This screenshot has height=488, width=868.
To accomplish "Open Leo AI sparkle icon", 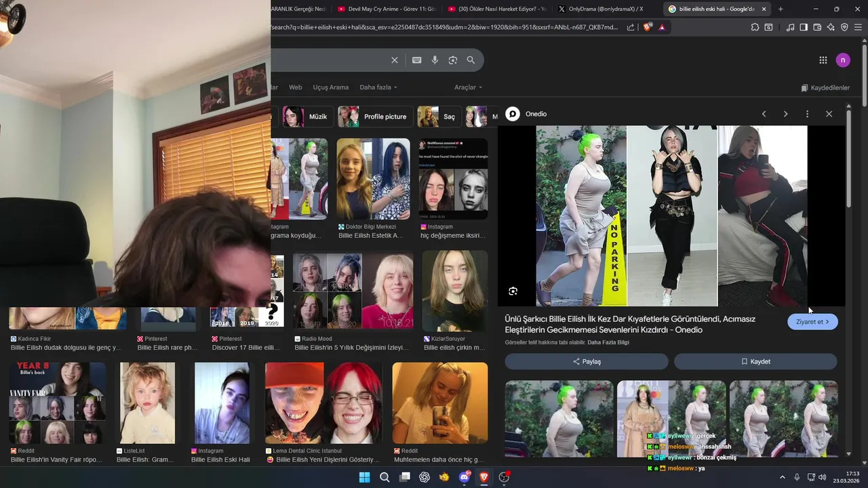I will tap(831, 27).
